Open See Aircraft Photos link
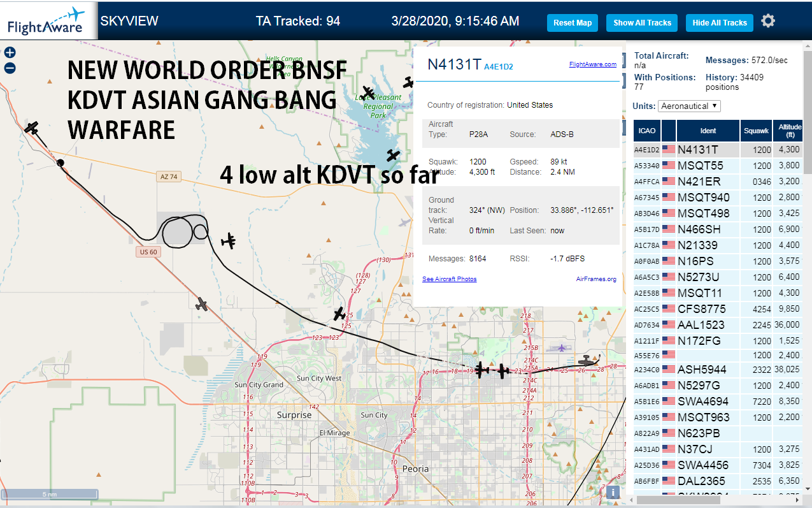Screen dimensions: 812x508 (449, 279)
